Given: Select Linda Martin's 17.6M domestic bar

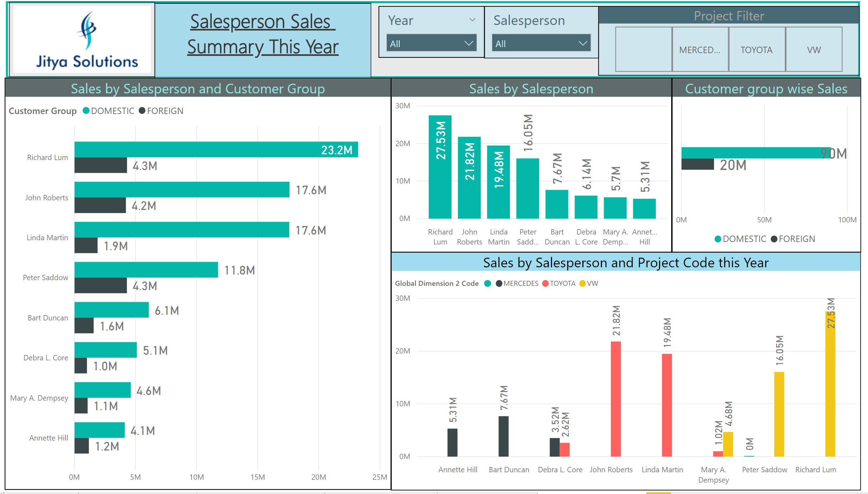Looking at the screenshot, I should [x=182, y=230].
